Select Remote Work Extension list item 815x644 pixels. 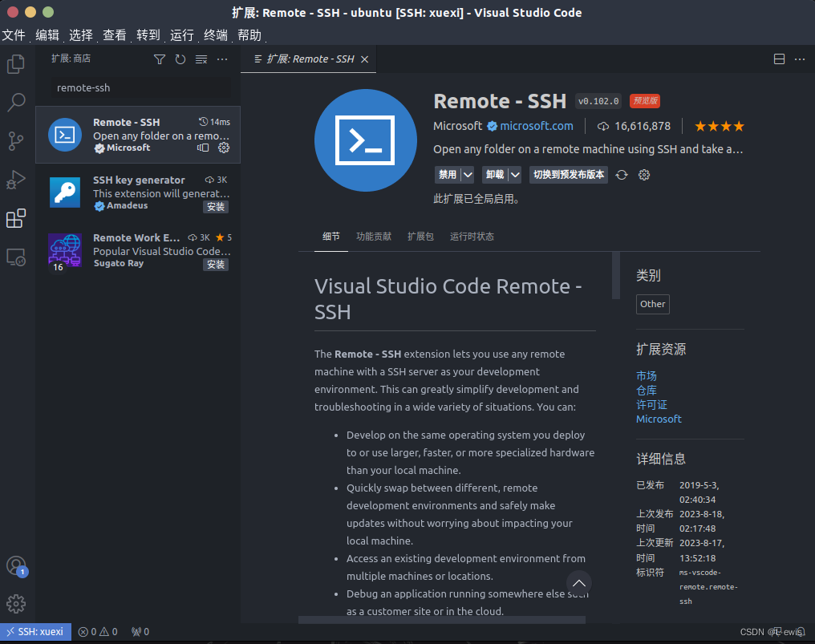[138, 250]
